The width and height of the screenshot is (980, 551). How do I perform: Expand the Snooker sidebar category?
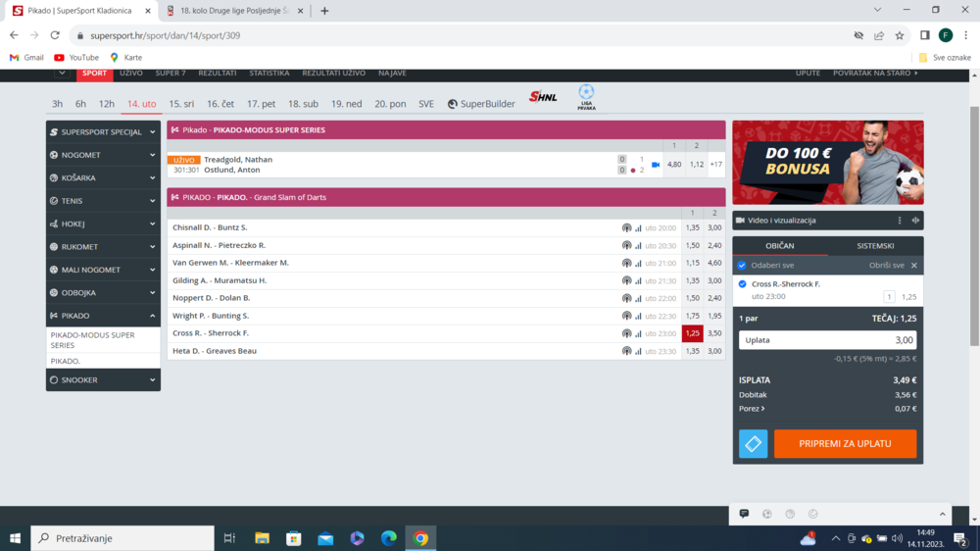[103, 379]
